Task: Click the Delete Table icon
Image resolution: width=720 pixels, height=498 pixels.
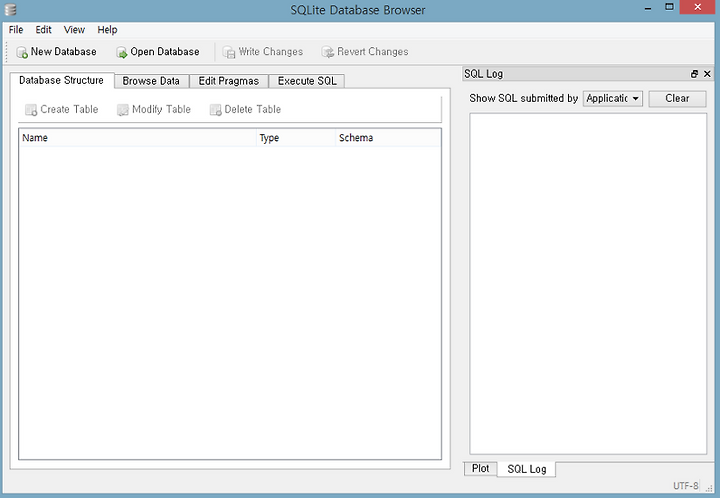Action: click(215, 110)
